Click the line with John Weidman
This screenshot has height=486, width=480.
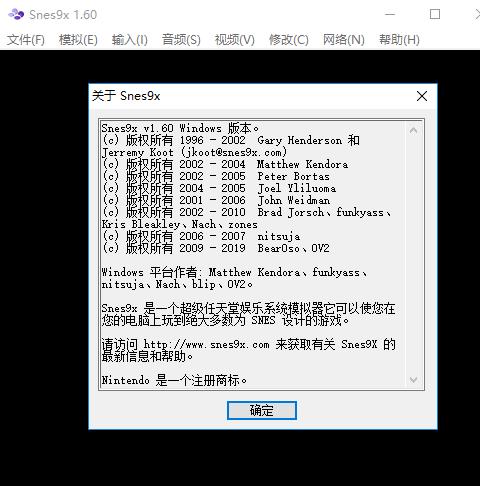[216, 200]
